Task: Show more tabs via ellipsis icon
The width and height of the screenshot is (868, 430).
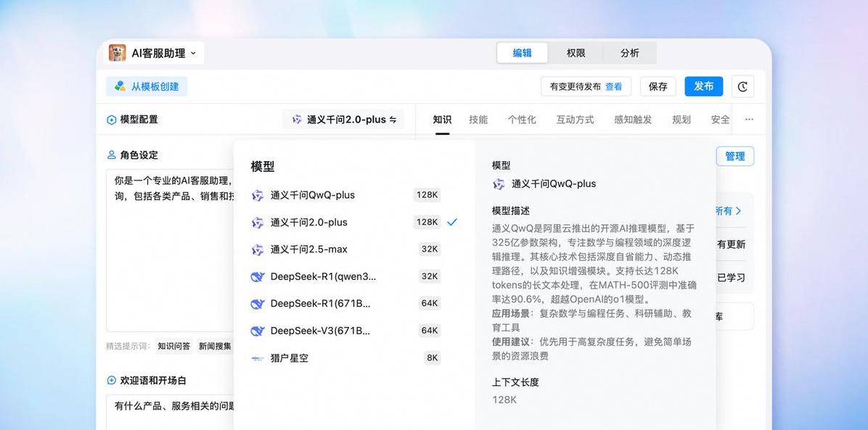Action: coord(749,120)
